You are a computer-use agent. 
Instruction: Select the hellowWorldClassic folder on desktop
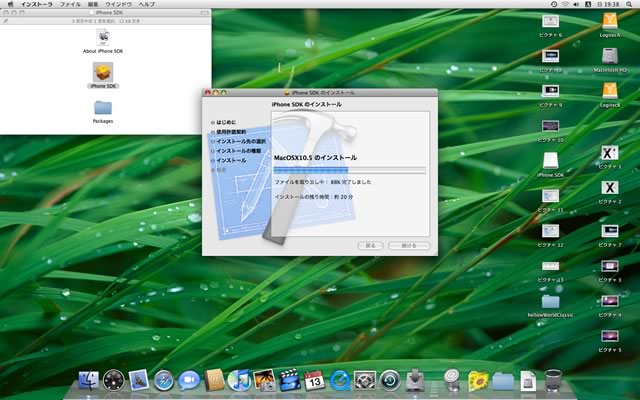[550, 306]
